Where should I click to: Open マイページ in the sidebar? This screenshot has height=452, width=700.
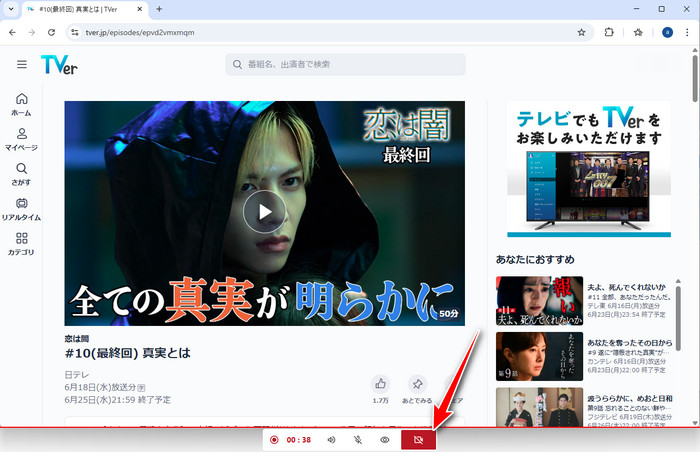tap(21, 139)
